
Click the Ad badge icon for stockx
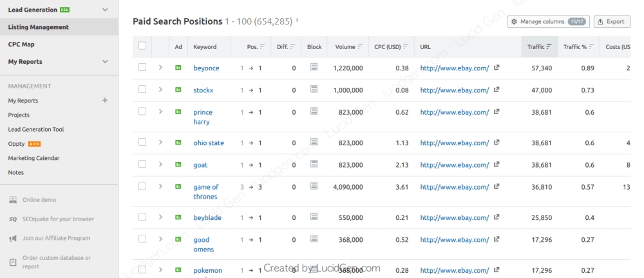click(x=178, y=90)
